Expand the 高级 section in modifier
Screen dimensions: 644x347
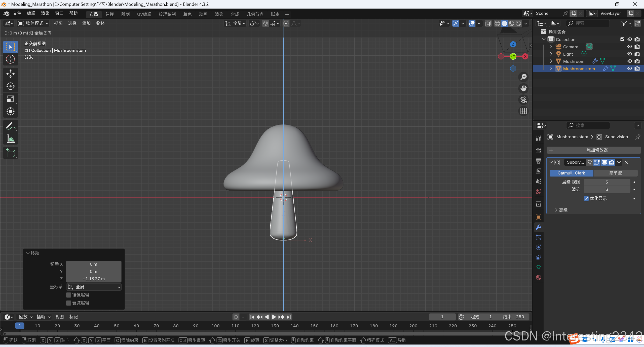click(x=556, y=210)
